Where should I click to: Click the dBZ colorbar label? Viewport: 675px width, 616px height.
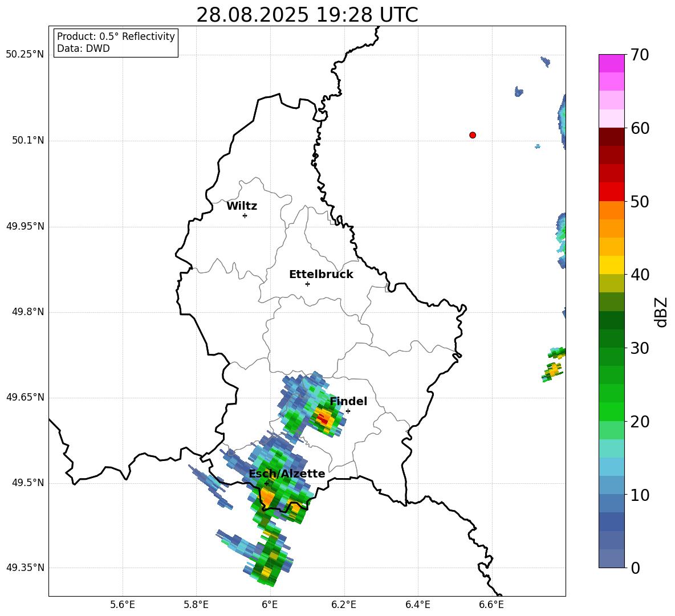click(660, 312)
